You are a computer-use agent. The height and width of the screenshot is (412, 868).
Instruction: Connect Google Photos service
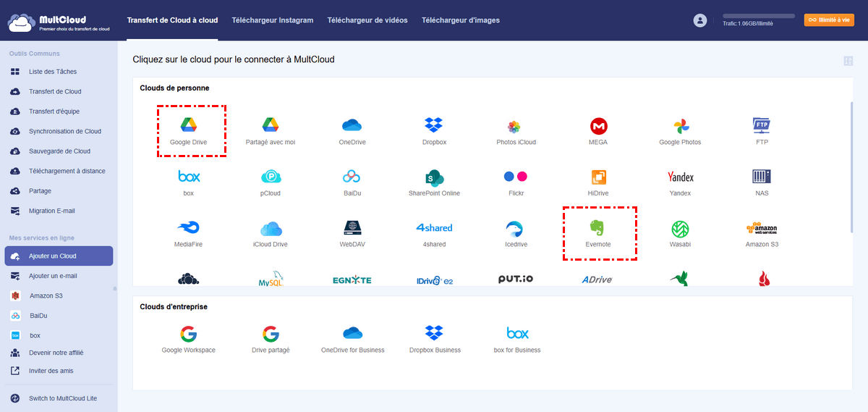[680, 131]
